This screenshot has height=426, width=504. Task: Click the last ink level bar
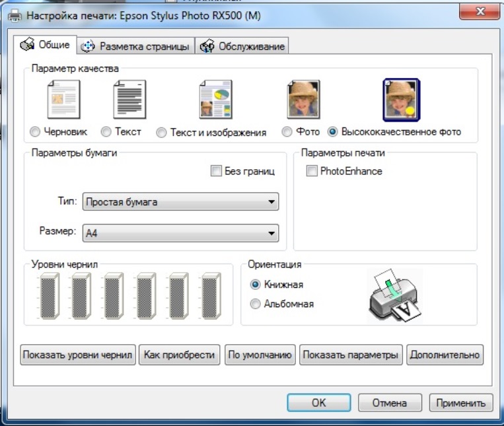click(211, 296)
